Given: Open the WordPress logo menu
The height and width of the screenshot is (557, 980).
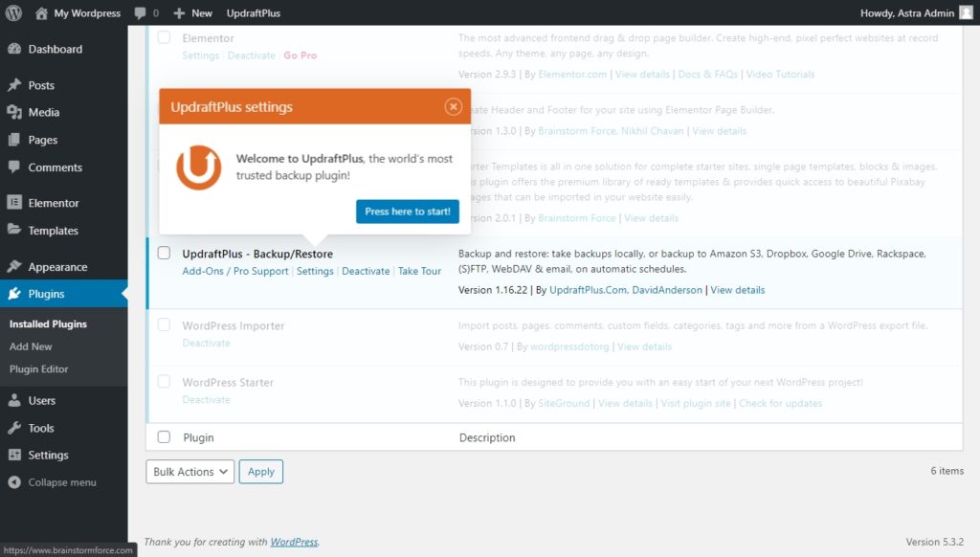Looking at the screenshot, I should pyautogui.click(x=13, y=12).
